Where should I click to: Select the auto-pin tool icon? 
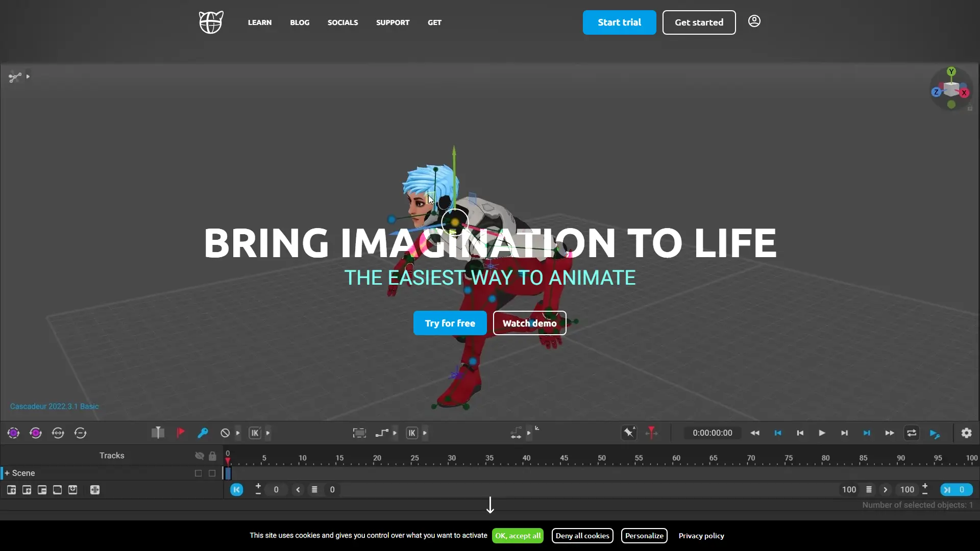pyautogui.click(x=629, y=433)
